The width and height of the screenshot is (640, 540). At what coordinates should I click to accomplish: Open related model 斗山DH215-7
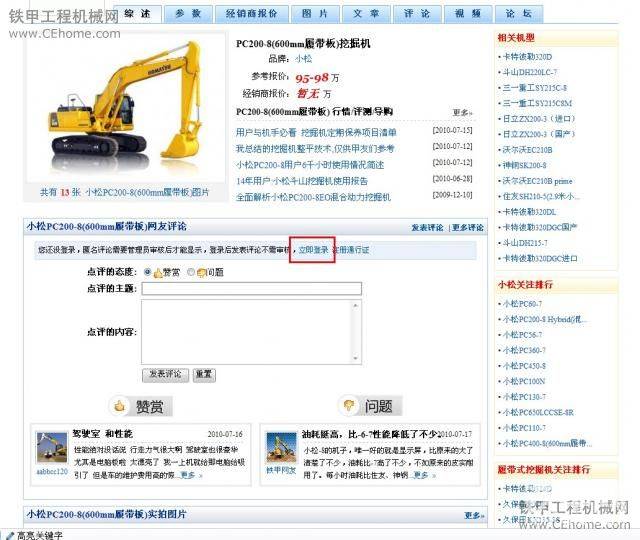[x=525, y=243]
